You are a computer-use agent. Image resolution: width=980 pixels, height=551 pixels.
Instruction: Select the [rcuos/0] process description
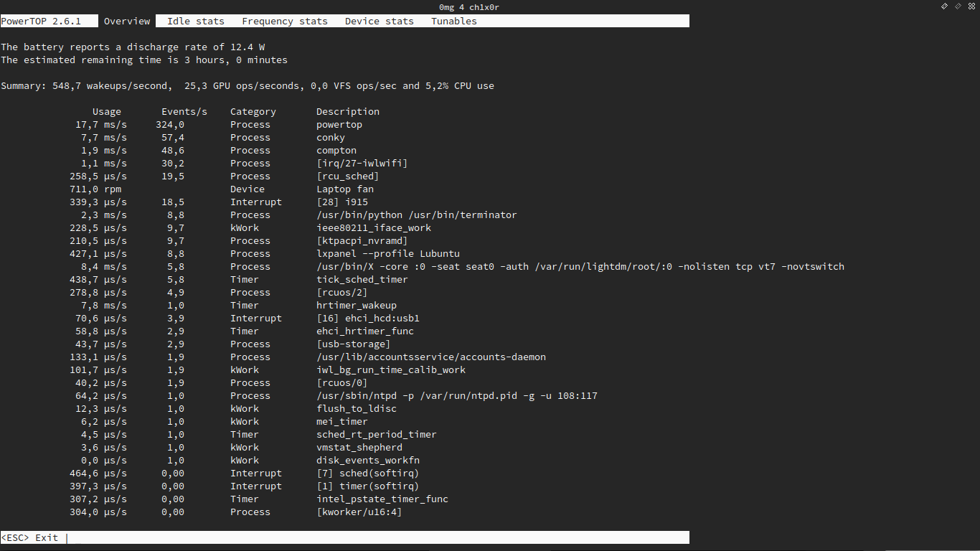coord(342,382)
